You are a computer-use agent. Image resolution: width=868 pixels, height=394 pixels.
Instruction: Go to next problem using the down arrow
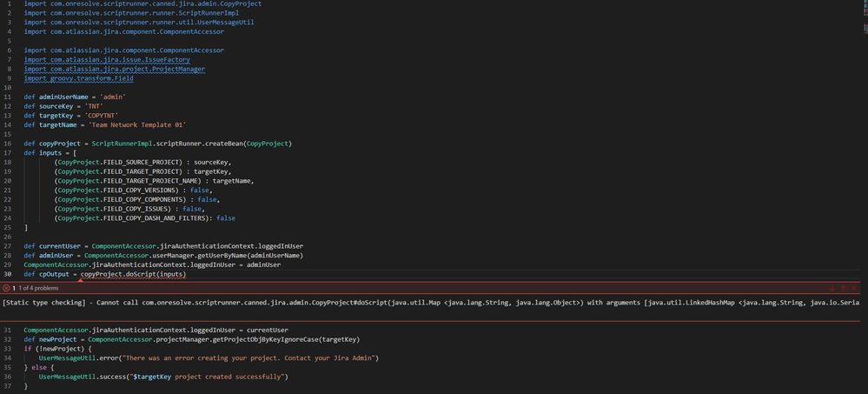click(832, 288)
